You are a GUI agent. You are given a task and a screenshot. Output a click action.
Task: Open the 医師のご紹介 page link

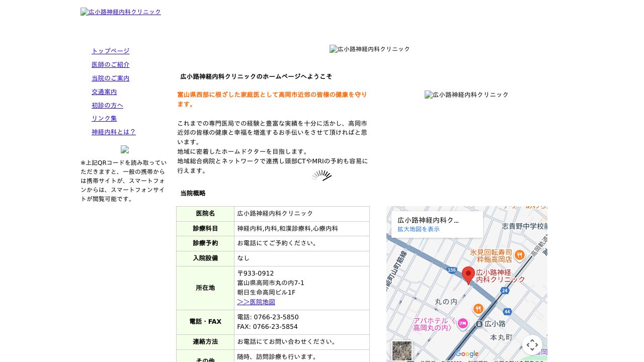110,64
